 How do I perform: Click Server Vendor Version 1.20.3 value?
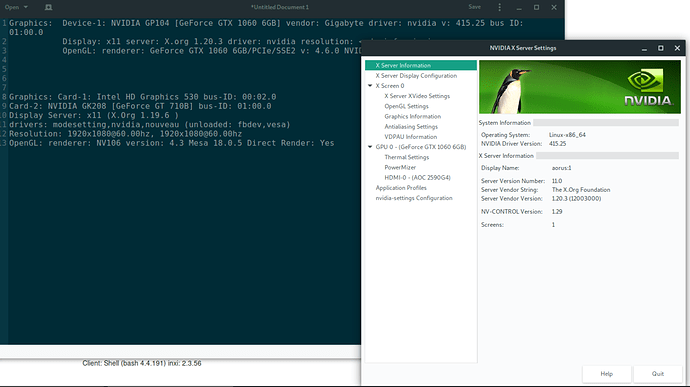tap(576, 199)
